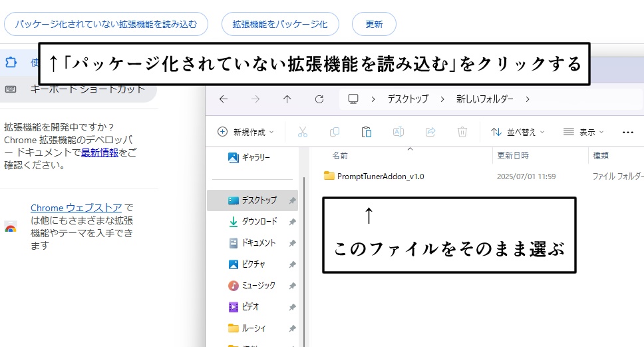Open the 表示 view dropdown
Viewport: 644px width, 347px height.
point(583,132)
